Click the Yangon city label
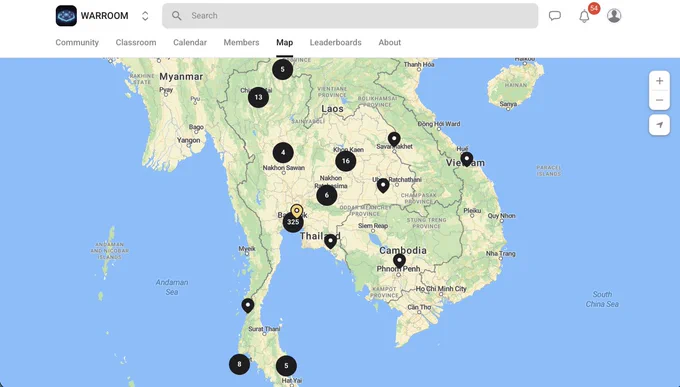Image resolution: width=680 pixels, height=387 pixels. tap(189, 140)
